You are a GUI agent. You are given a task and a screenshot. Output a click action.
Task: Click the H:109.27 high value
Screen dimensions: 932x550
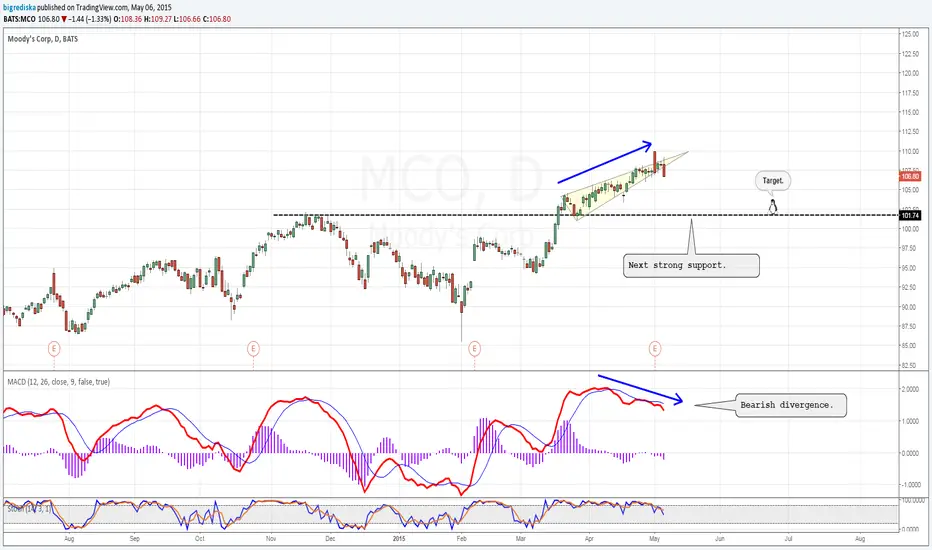coord(159,19)
